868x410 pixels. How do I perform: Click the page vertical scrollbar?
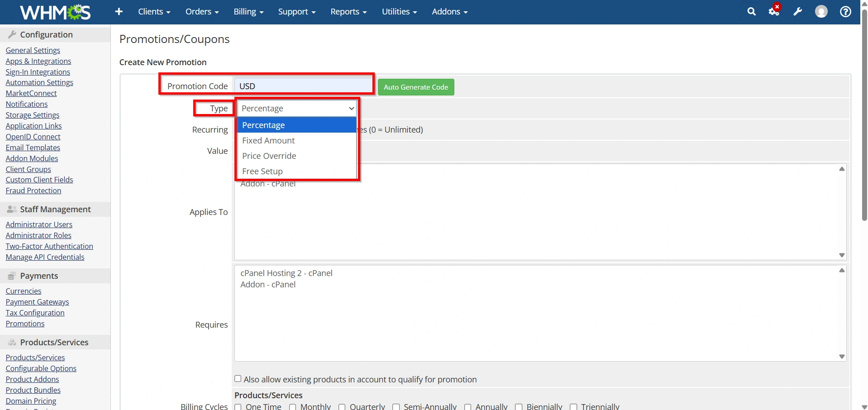pyautogui.click(x=864, y=114)
